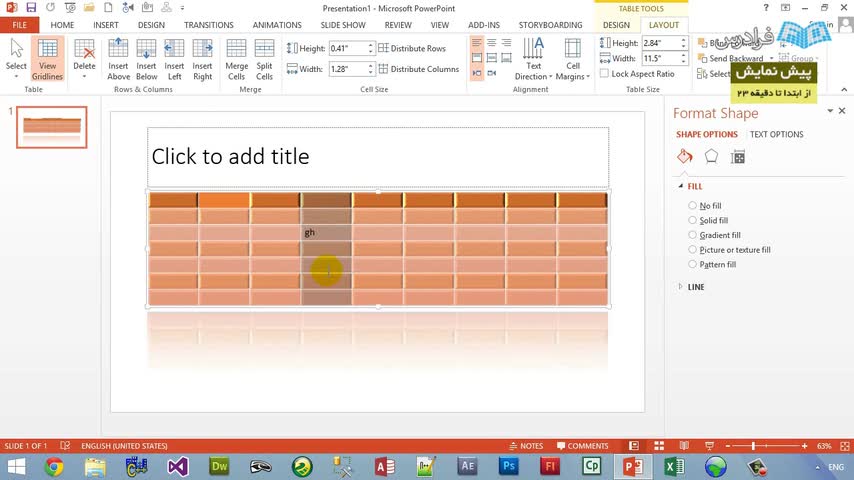This screenshot has height=480, width=854.
Task: Switch to Reading view icon
Action: [684, 446]
